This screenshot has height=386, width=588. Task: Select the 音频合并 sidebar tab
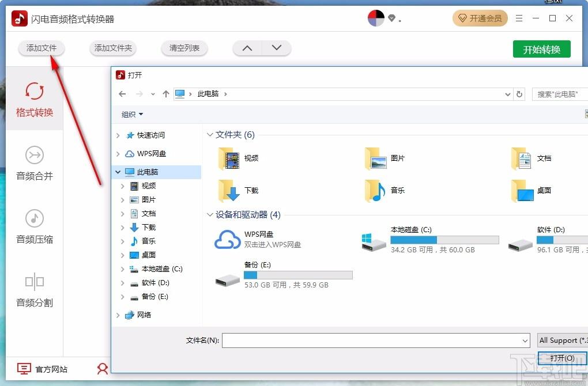35,162
